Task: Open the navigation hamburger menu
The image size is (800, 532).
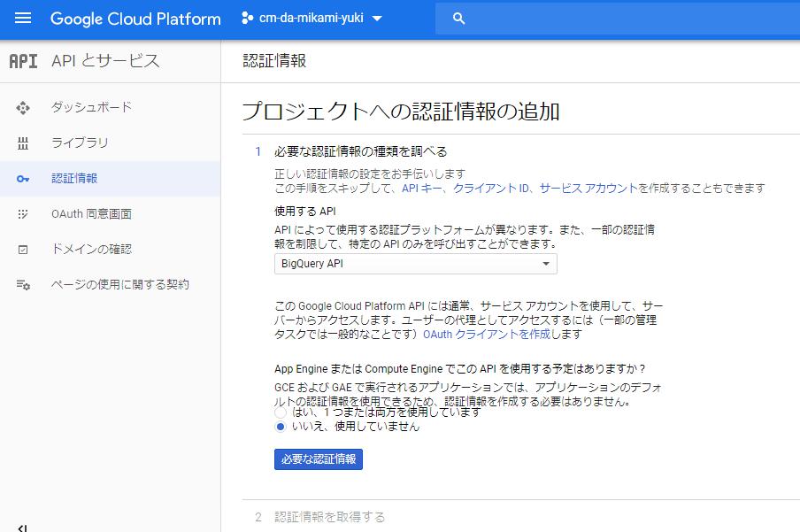Action: (22, 18)
